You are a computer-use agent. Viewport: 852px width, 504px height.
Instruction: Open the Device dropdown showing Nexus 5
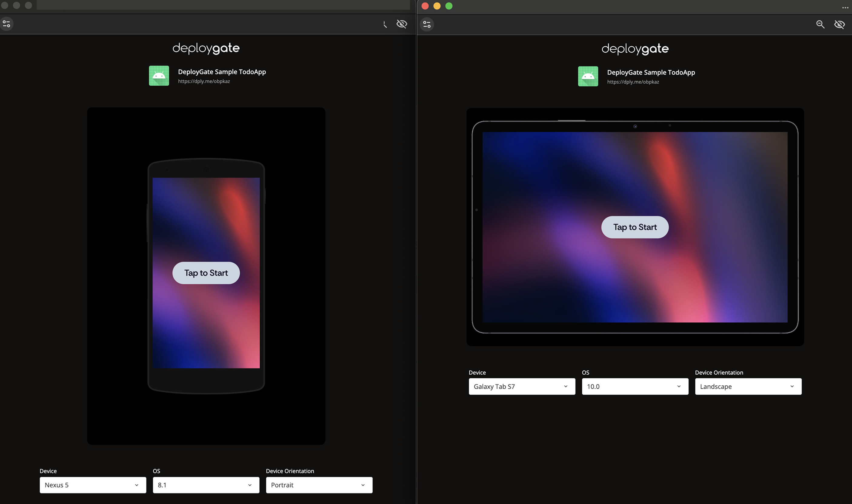click(93, 485)
